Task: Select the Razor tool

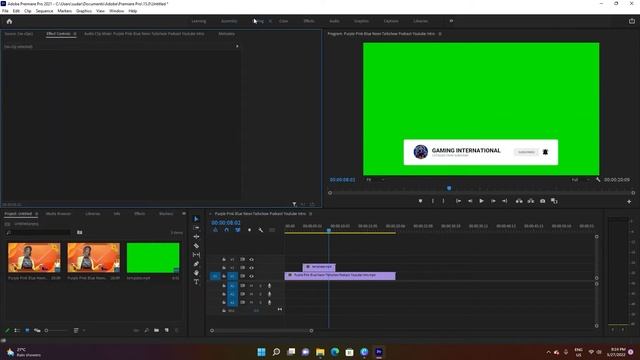Action: tap(196, 246)
